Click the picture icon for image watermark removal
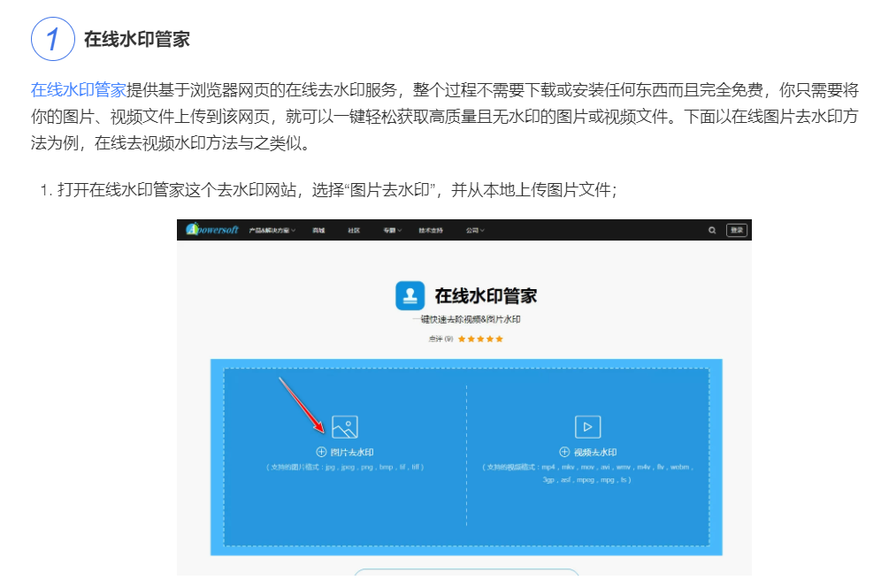881x588 pixels. pyautogui.click(x=345, y=427)
